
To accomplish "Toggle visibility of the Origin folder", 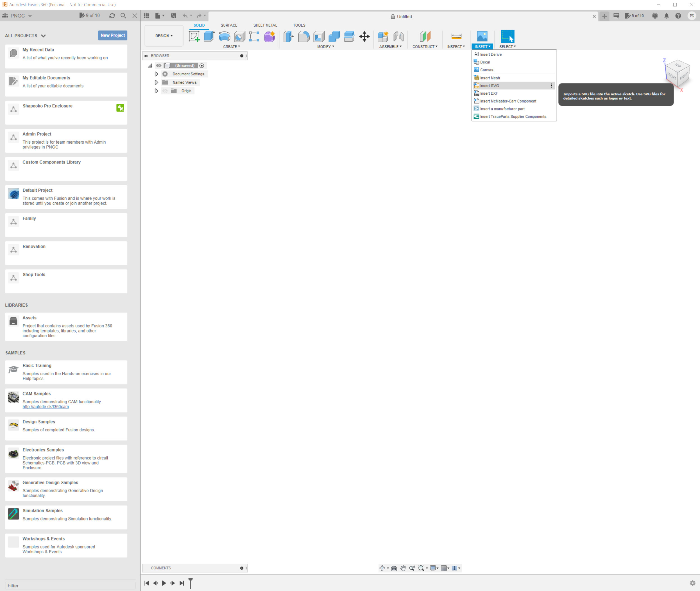I will pos(165,91).
